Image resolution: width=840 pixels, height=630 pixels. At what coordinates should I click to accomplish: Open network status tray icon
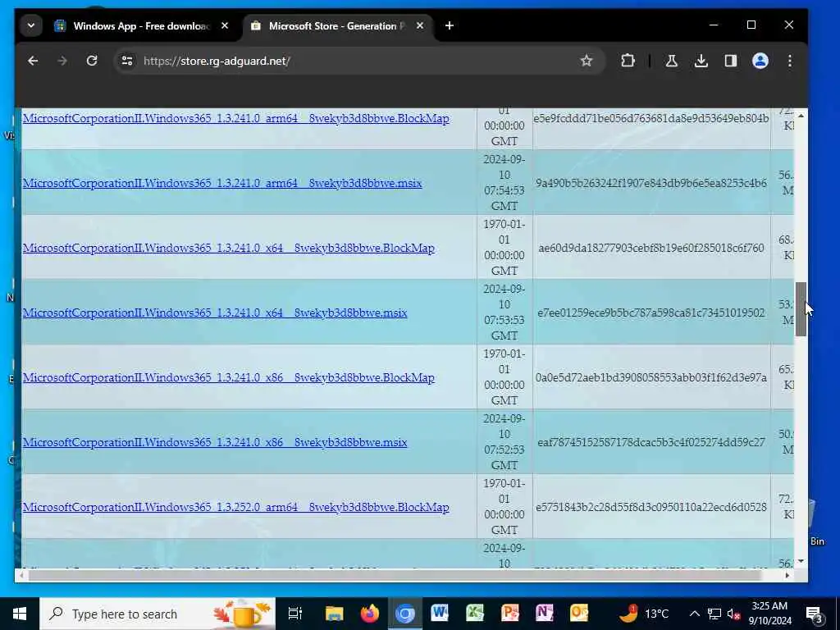pos(714,614)
